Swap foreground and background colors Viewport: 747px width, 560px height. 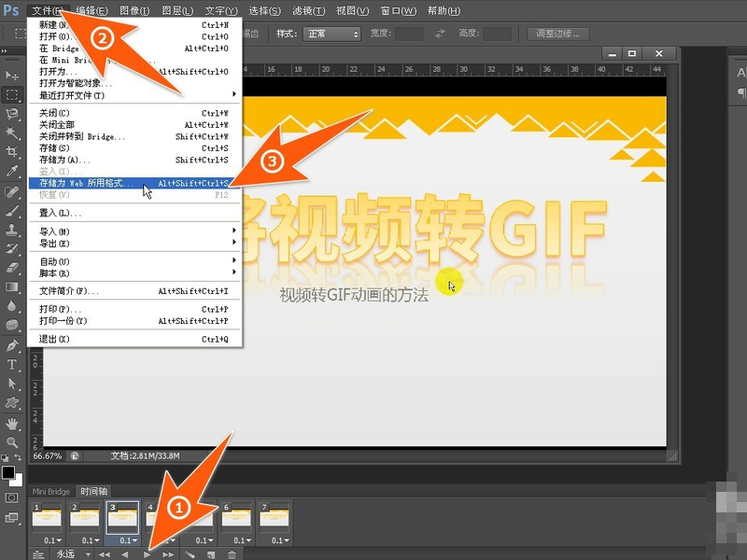pos(18,457)
